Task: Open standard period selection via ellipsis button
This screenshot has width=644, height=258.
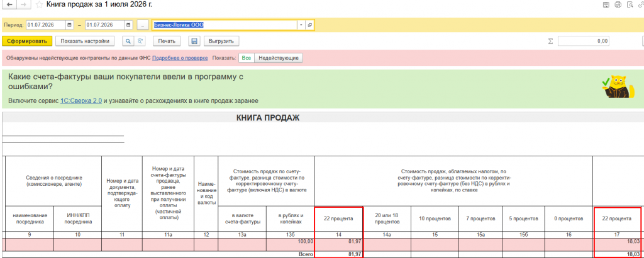Action: tap(143, 25)
